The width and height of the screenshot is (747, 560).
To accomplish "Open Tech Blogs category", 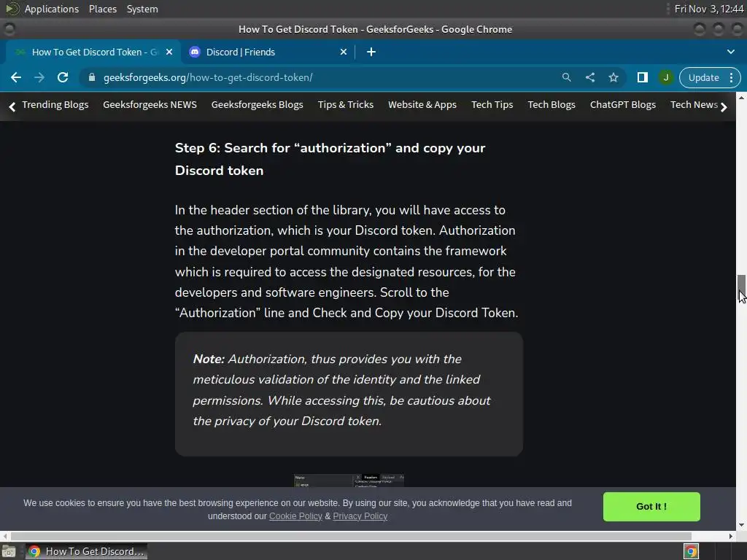I will (x=551, y=105).
